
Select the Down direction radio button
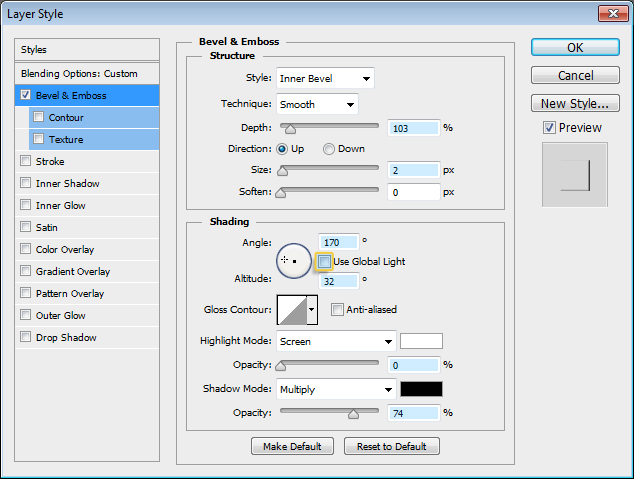pyautogui.click(x=329, y=149)
